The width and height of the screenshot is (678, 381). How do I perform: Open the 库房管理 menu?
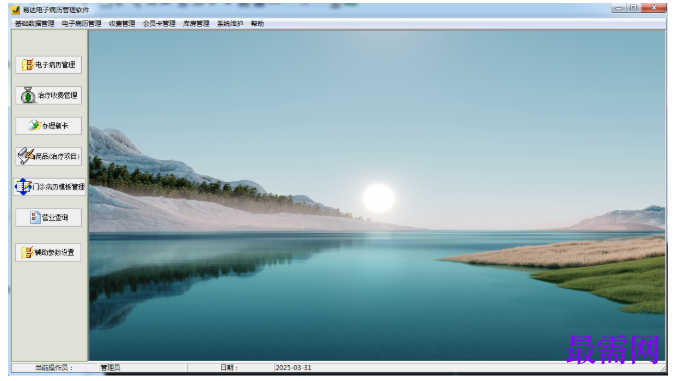196,24
